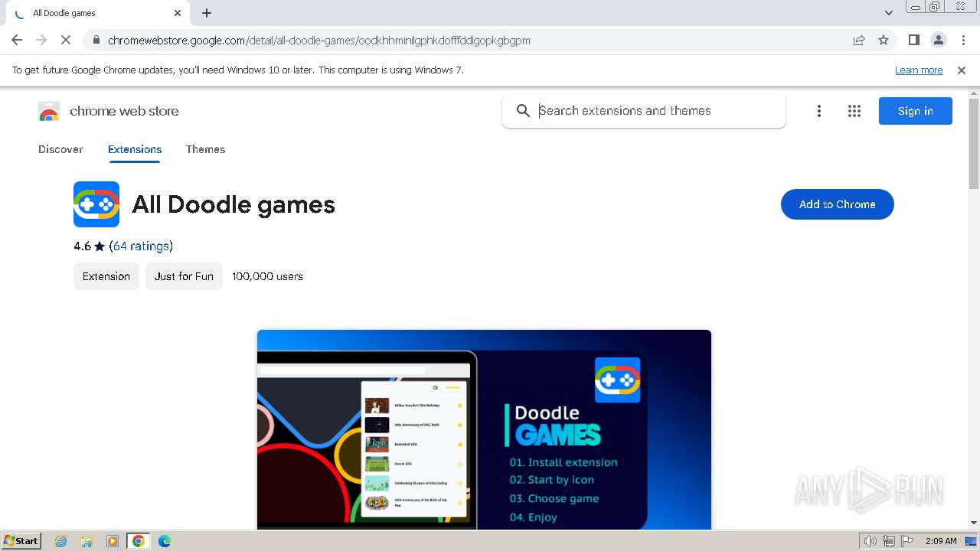The width and height of the screenshot is (980, 551).
Task: Click the address bar URL
Action: [319, 41]
